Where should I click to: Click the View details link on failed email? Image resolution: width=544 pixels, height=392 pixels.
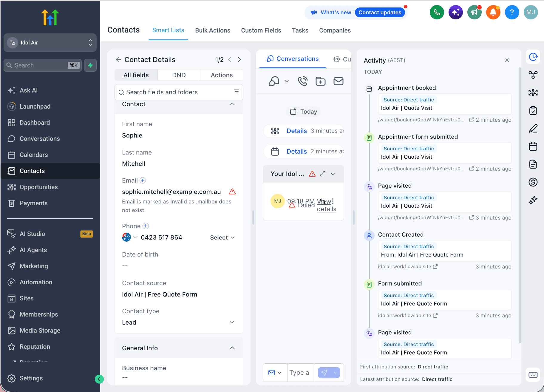pyautogui.click(x=327, y=205)
